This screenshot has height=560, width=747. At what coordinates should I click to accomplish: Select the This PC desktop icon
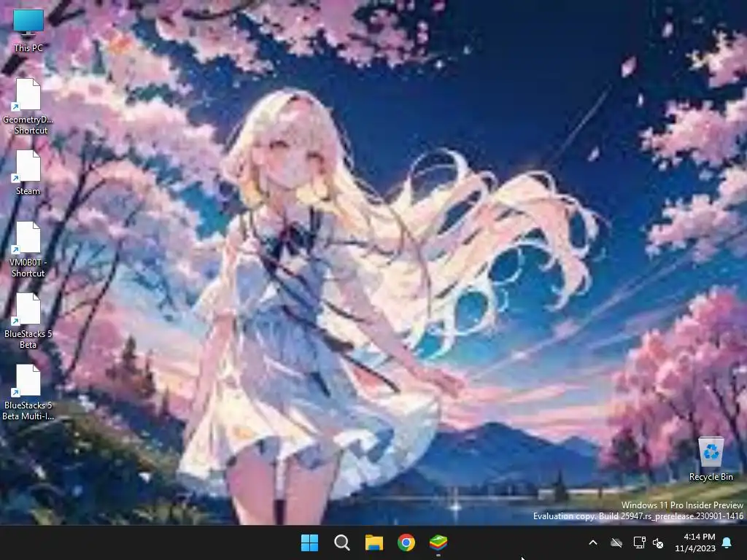tap(28, 30)
